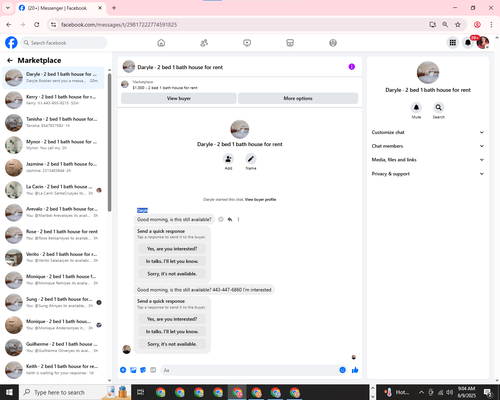This screenshot has width=500, height=400.
Task: Go back with the Marketplace arrow
Action: pos(10,60)
